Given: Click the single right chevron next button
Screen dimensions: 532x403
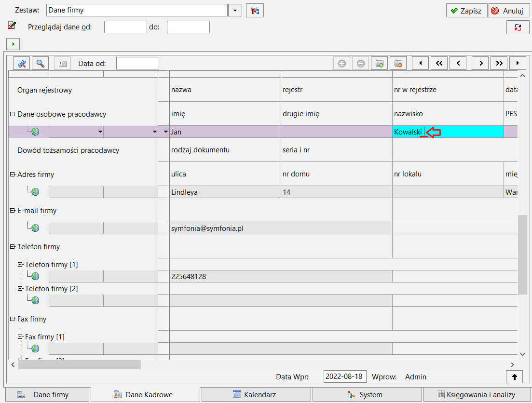Looking at the screenshot, I should point(480,63).
